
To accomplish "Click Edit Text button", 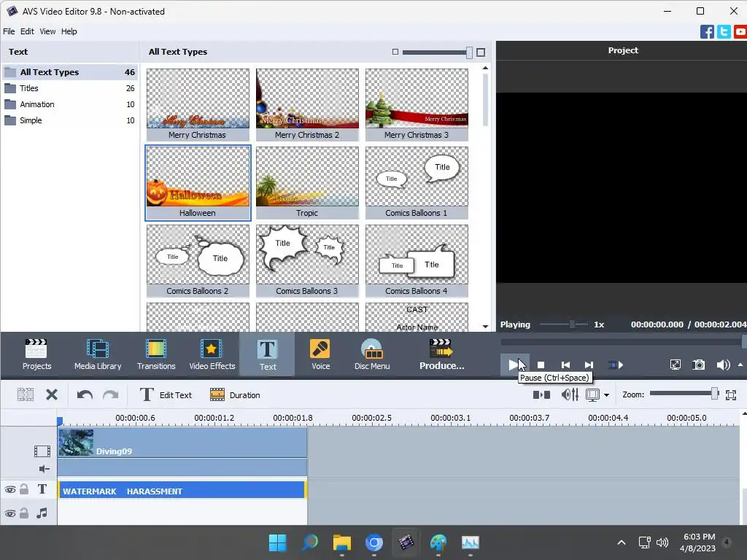I will (166, 394).
